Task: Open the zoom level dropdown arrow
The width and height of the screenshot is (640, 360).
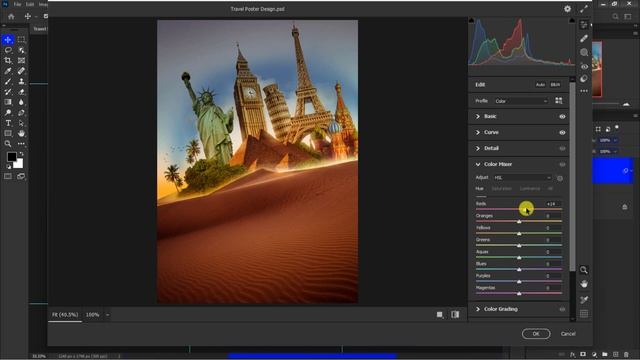Action: (108, 315)
